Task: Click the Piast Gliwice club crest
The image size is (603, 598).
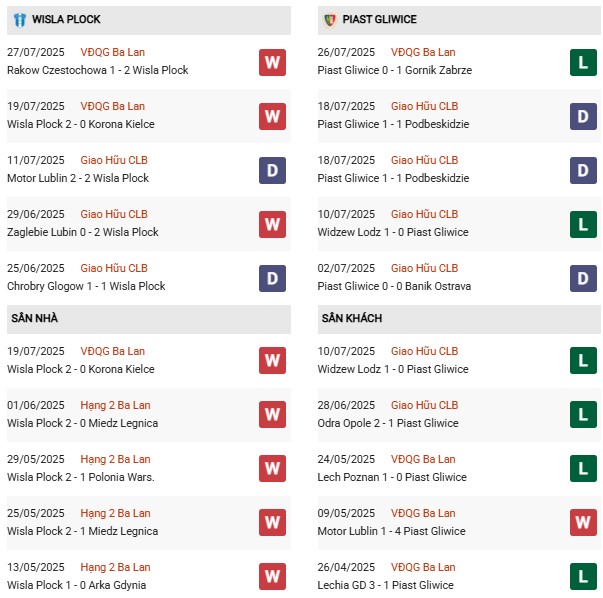Action: 329,20
